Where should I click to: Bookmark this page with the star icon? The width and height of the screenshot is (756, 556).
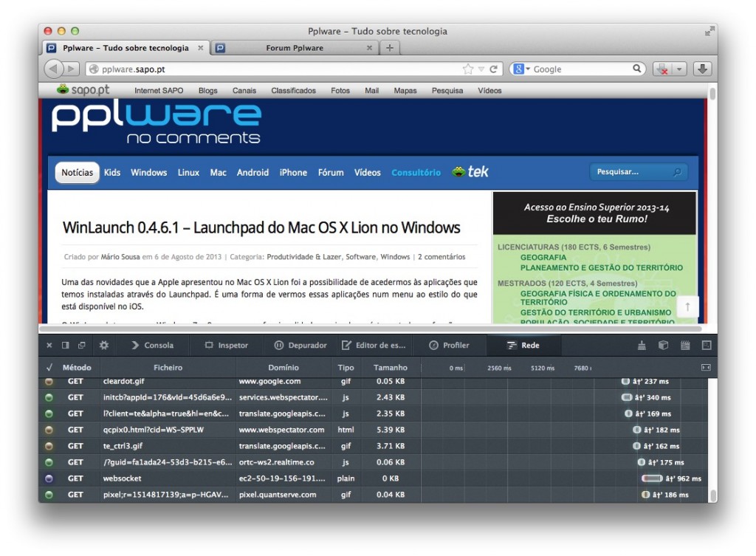(467, 69)
